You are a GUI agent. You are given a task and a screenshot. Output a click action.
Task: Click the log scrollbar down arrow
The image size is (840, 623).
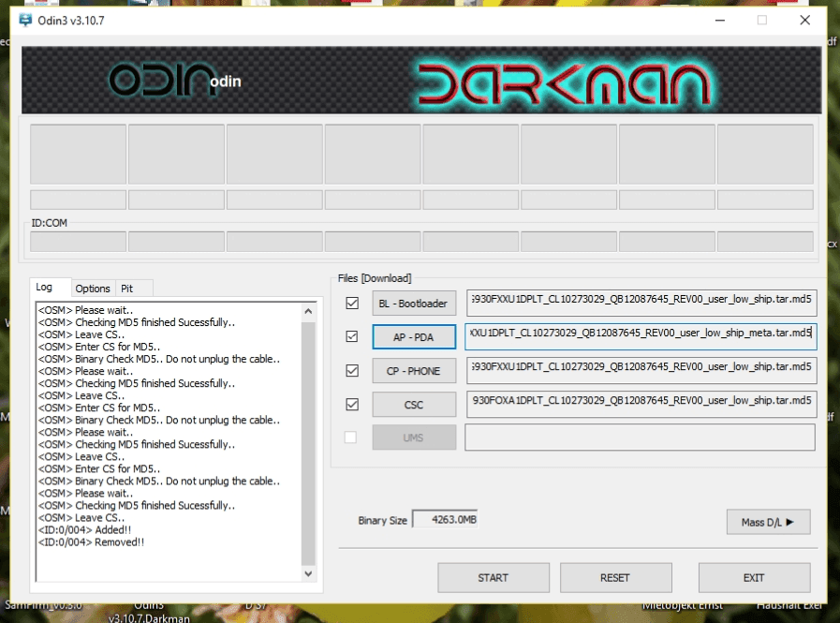click(308, 573)
